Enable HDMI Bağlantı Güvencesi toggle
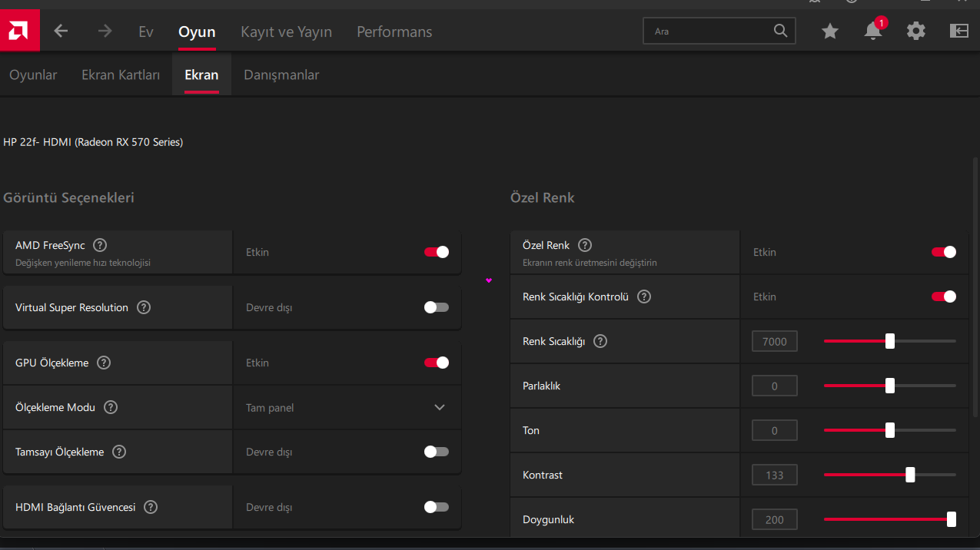This screenshot has height=550, width=980. pyautogui.click(x=437, y=507)
